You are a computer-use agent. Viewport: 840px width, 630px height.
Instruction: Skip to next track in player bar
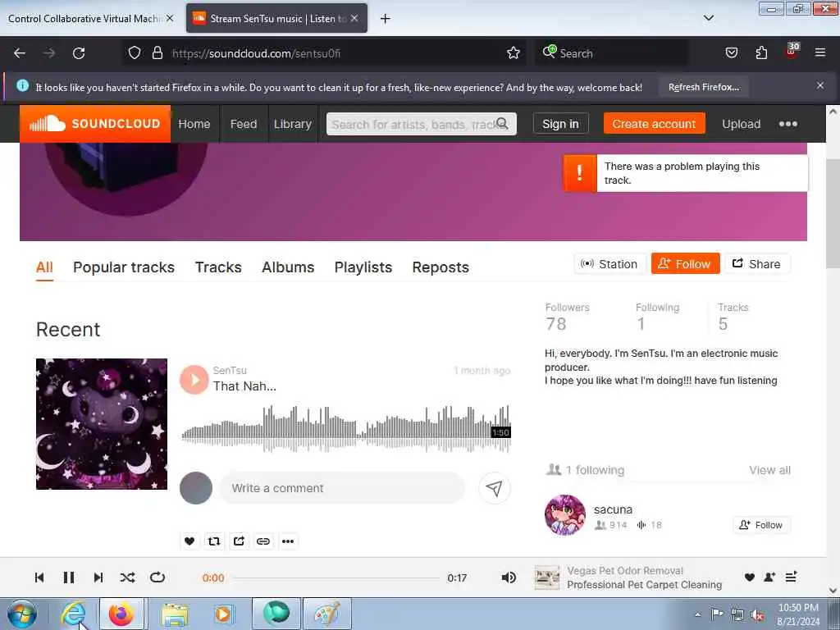(98, 577)
